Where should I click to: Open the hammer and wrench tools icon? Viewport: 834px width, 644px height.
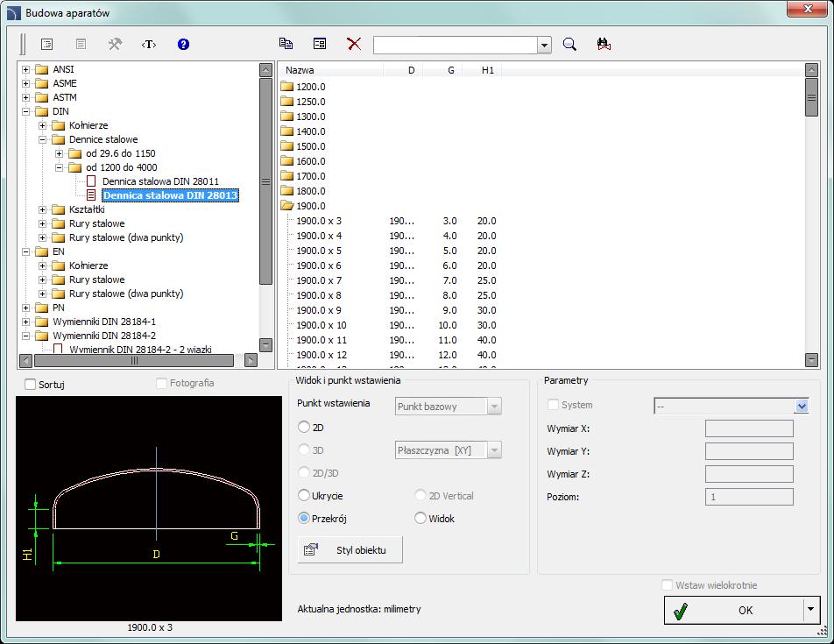point(115,44)
